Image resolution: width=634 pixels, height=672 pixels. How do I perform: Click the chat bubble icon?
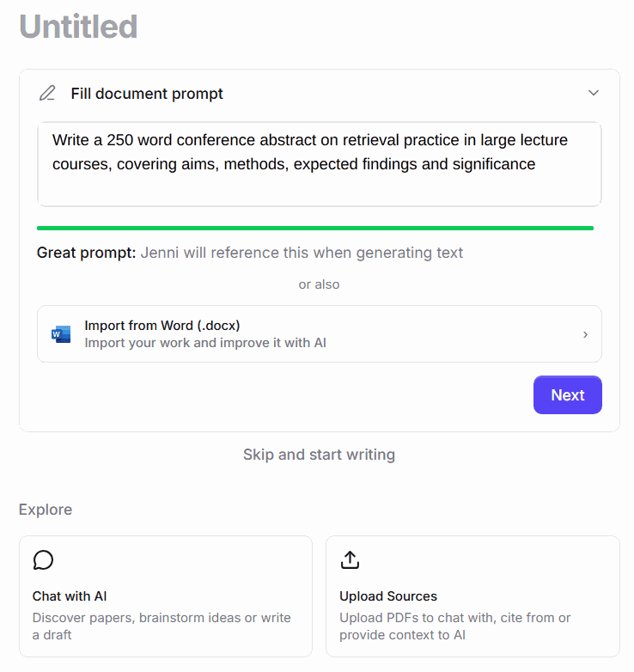click(x=43, y=560)
